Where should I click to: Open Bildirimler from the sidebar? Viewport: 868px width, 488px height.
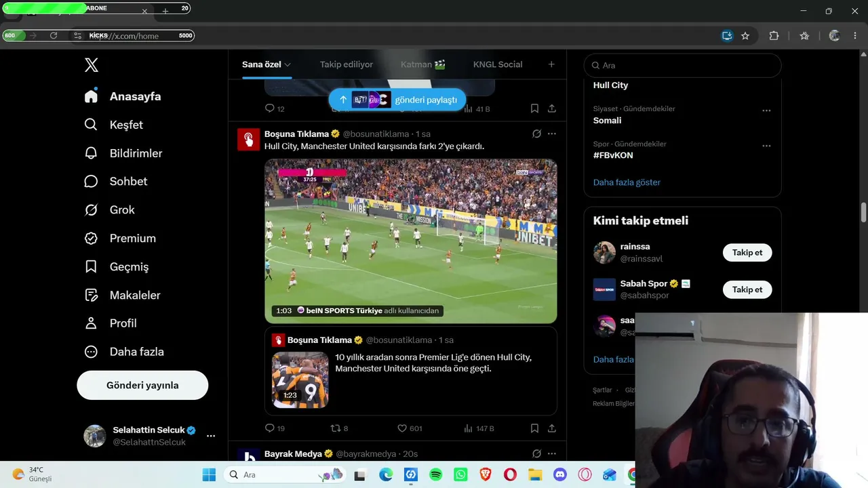pos(123,153)
